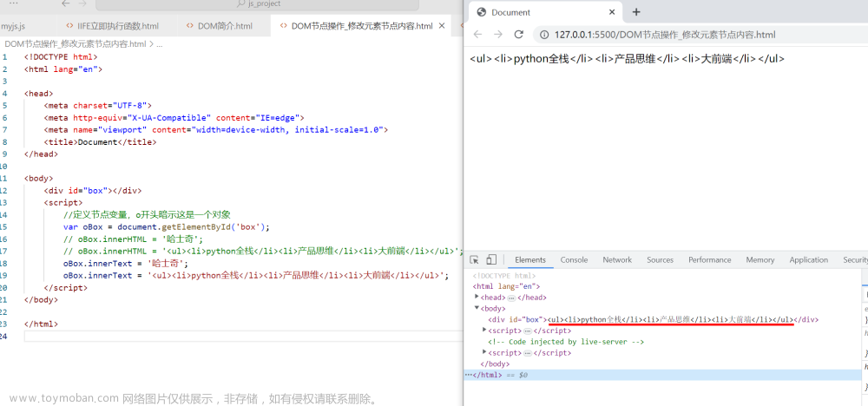Open the DevTools Memory tab
Viewport: 868px width, 406px height.
pyautogui.click(x=760, y=260)
